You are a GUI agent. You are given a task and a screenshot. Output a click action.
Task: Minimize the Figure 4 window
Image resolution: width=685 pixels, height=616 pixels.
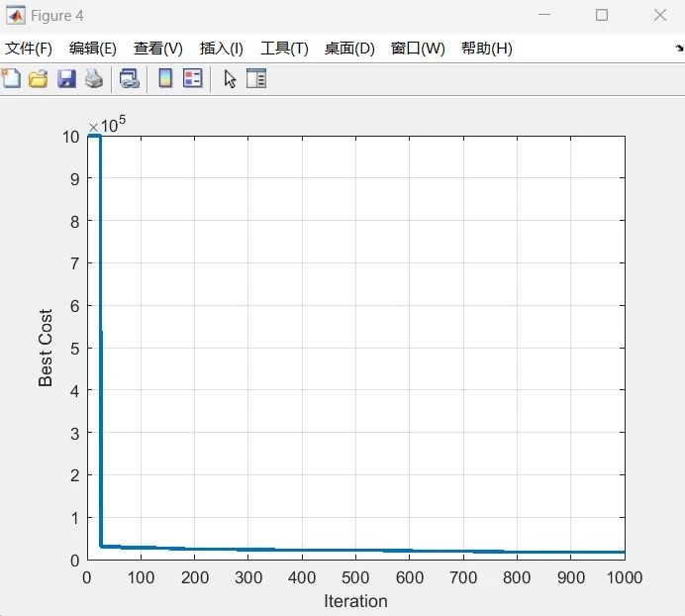point(544,15)
